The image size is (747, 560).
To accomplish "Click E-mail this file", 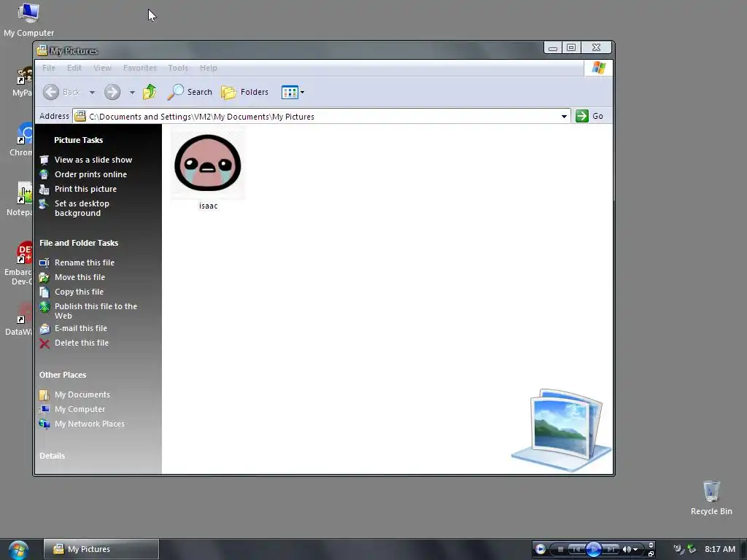I will tap(80, 328).
